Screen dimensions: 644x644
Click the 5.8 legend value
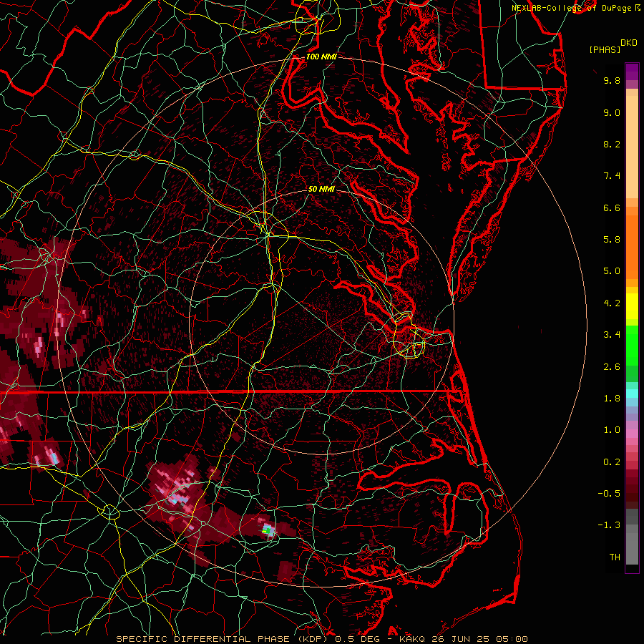[612, 240]
